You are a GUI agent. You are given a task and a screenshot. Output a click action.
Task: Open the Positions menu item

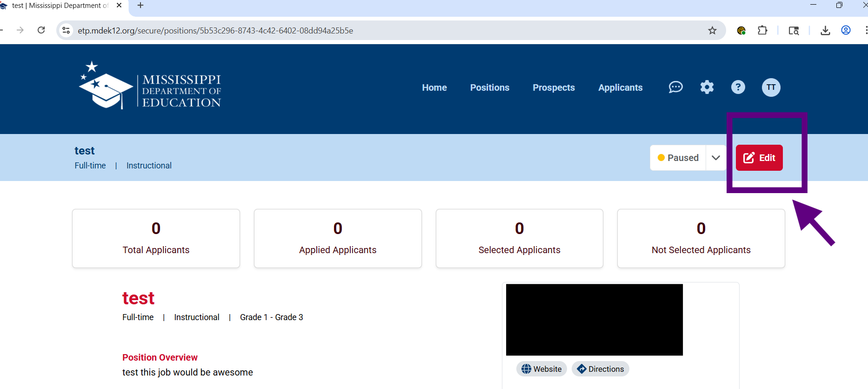click(x=490, y=87)
